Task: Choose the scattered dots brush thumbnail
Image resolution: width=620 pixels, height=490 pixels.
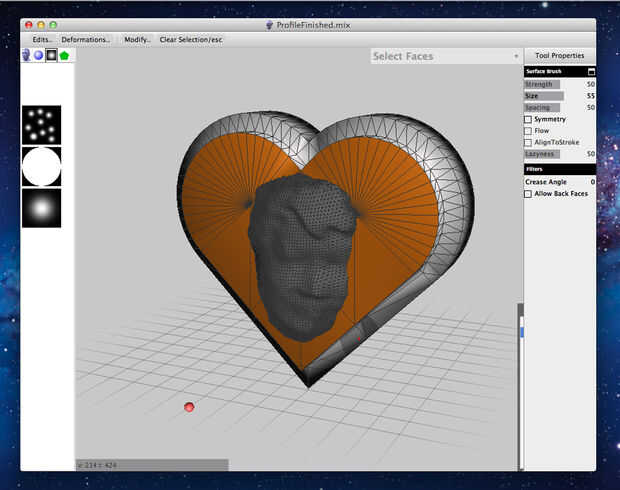Action: point(41,124)
